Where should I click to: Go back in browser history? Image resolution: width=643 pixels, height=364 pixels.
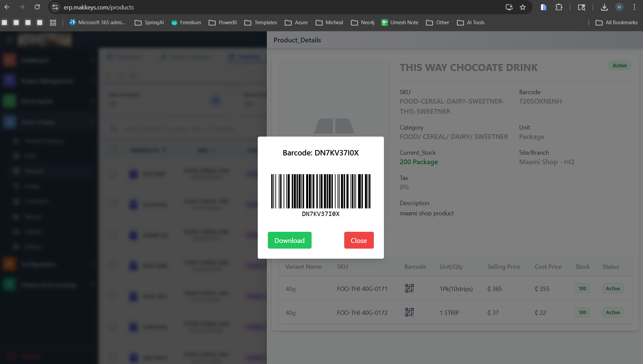7,7
